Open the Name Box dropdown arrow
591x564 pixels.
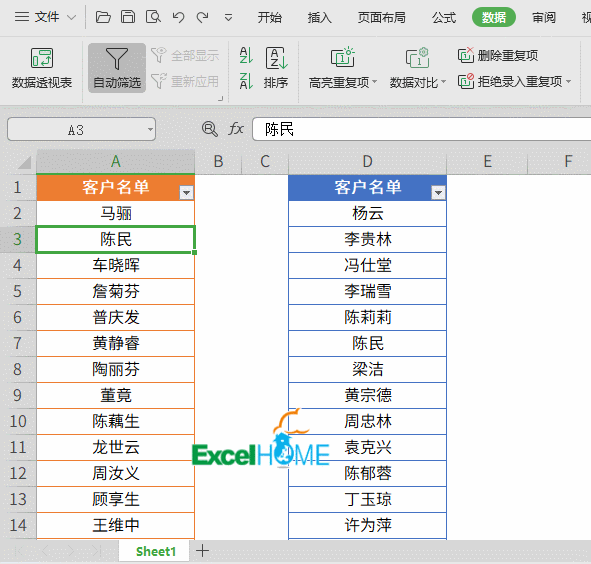[150, 129]
